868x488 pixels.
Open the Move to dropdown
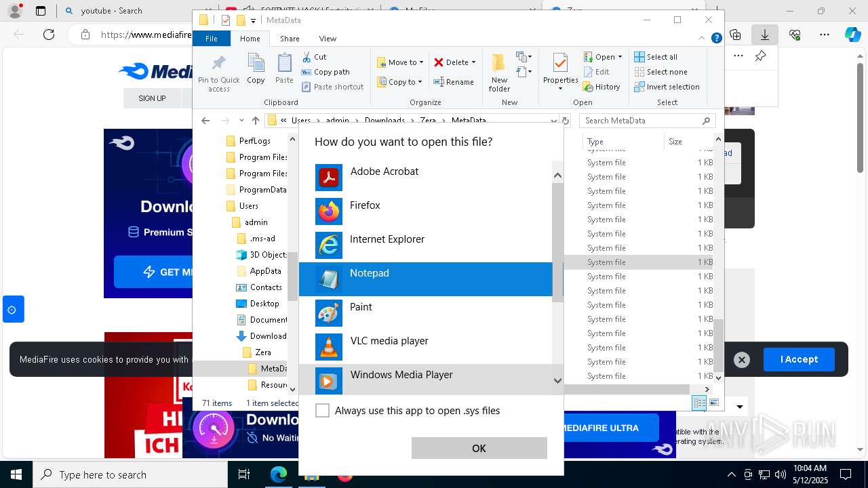(x=400, y=62)
